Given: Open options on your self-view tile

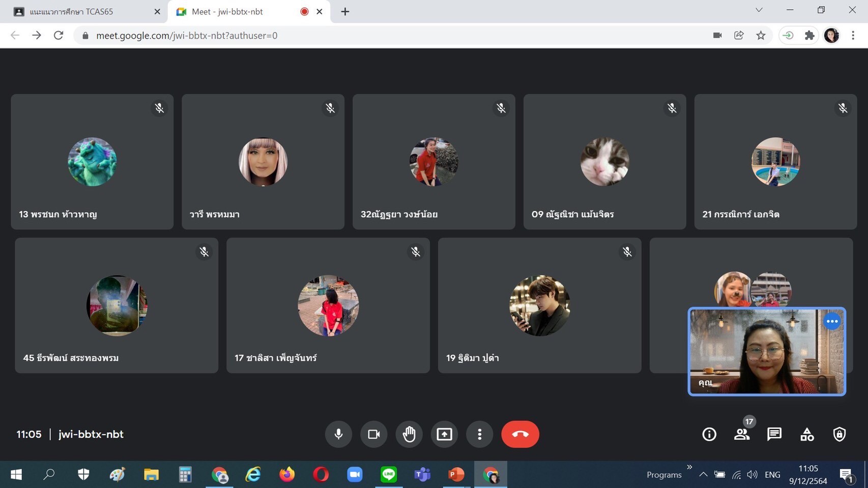Looking at the screenshot, I should pyautogui.click(x=832, y=321).
